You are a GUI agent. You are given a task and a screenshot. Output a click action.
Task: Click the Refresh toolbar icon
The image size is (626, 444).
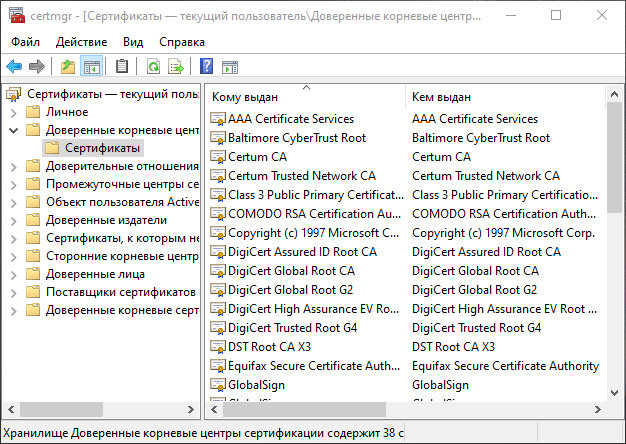point(153,66)
